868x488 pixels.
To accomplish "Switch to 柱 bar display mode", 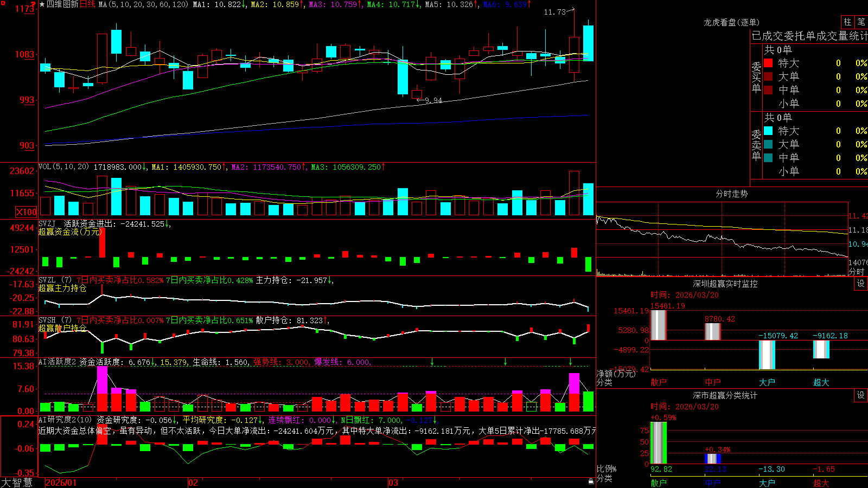I will pyautogui.click(x=847, y=22).
